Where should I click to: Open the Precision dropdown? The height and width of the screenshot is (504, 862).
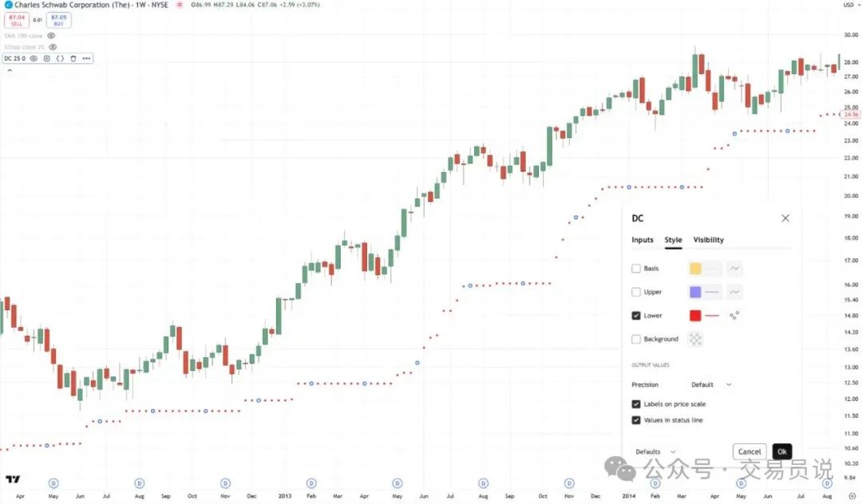(711, 385)
